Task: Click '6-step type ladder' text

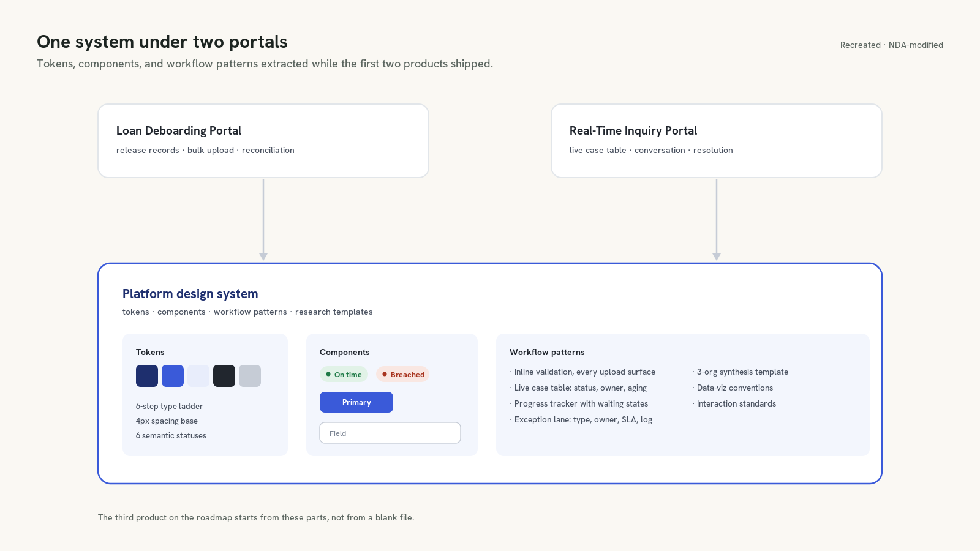Action: [169, 406]
